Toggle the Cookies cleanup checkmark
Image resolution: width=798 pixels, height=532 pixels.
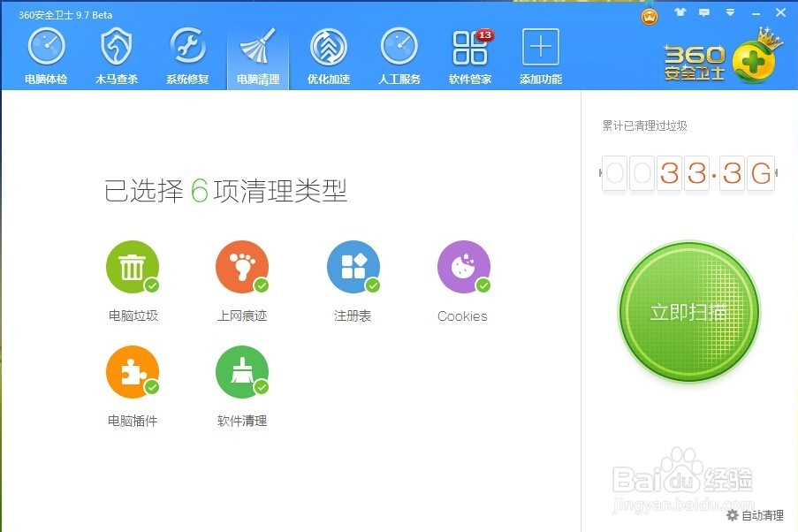coord(483,287)
